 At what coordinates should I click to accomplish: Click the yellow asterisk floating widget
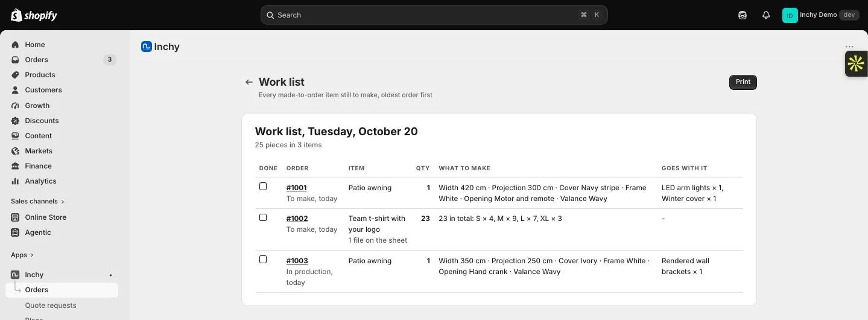[856, 63]
